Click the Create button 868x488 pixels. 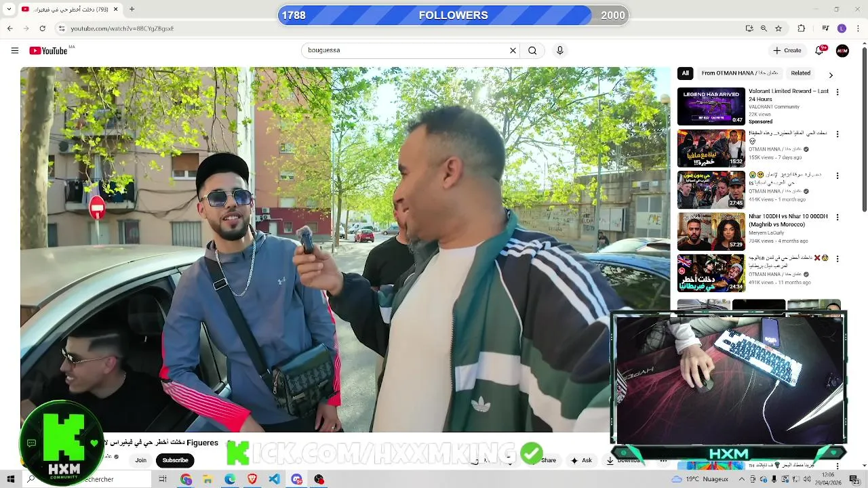[x=787, y=50]
